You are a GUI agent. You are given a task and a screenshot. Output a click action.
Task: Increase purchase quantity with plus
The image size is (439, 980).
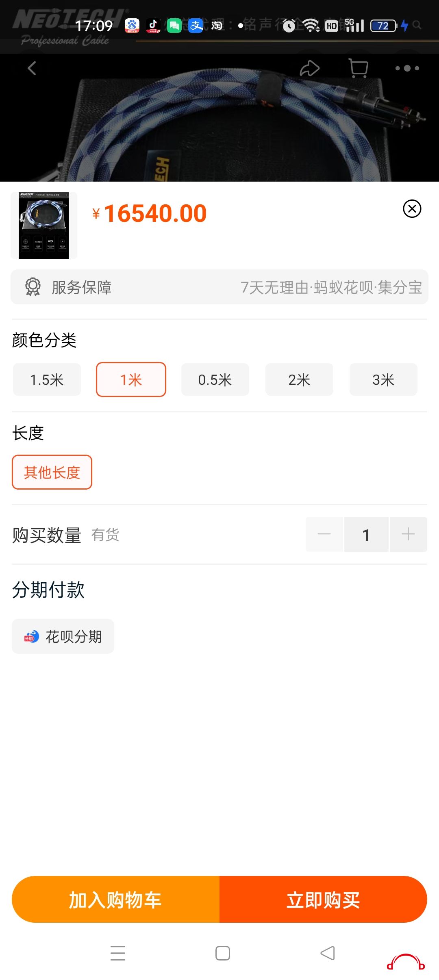408,534
